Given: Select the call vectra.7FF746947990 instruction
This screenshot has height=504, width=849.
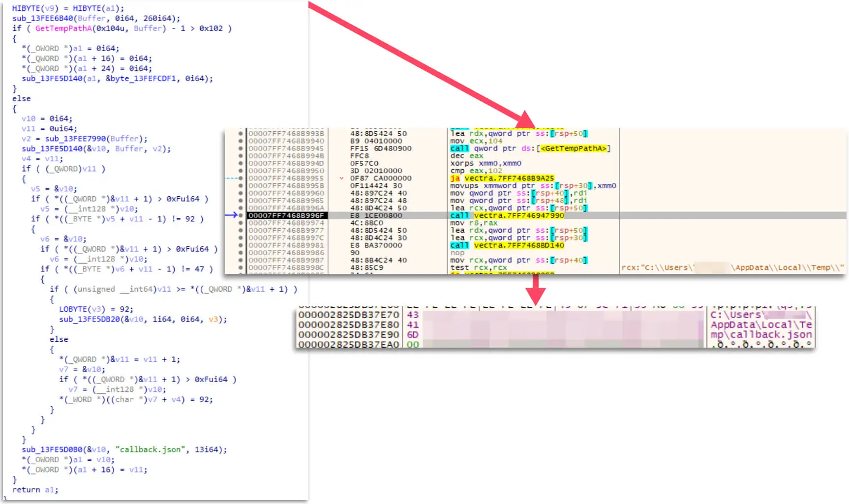Looking at the screenshot, I should [507, 215].
